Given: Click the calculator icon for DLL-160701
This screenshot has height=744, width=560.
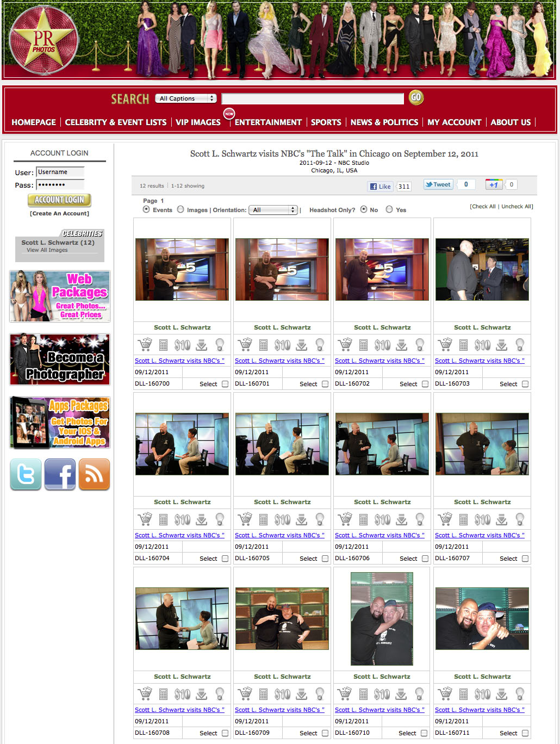Looking at the screenshot, I should tap(263, 345).
